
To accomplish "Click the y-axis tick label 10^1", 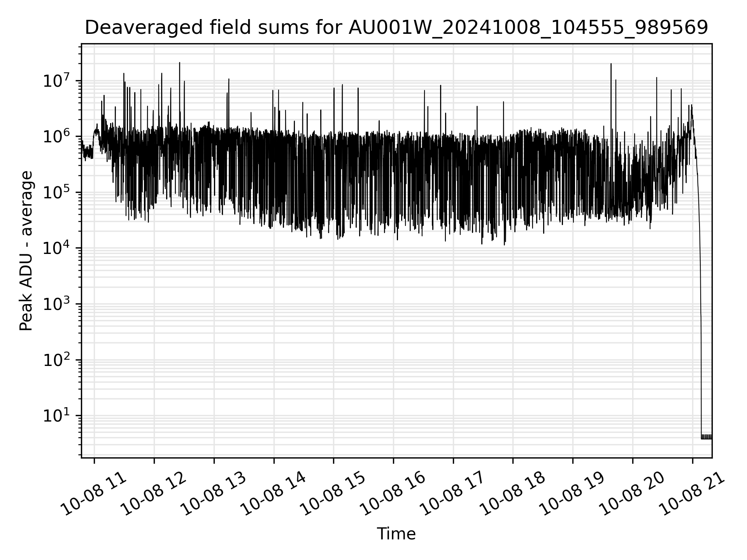I will (57, 415).
